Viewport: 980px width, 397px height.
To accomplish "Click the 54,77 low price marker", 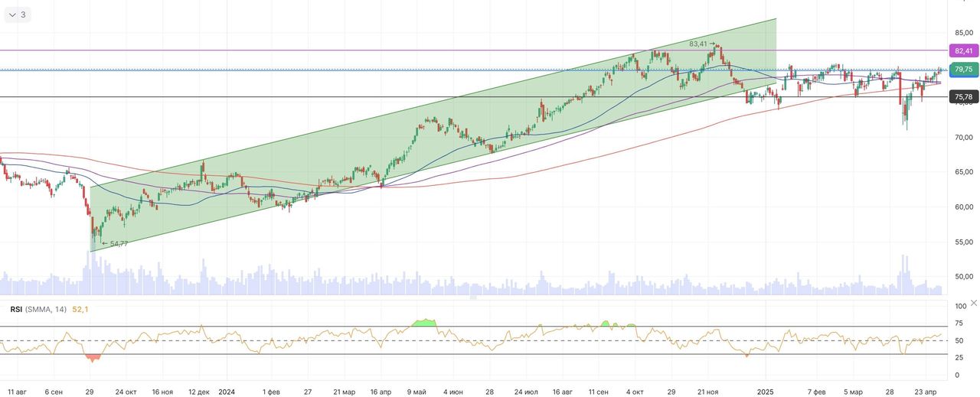I will tap(119, 243).
